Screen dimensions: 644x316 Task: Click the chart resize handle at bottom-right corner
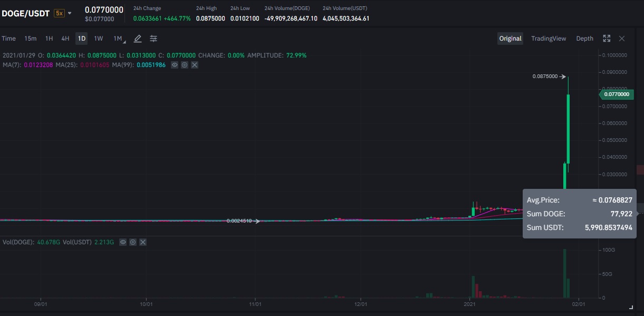[631, 307]
